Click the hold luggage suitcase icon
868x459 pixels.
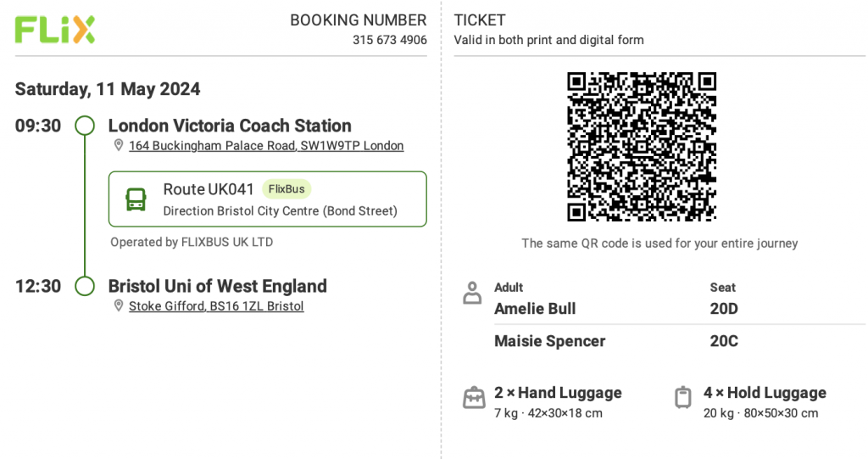pos(683,397)
